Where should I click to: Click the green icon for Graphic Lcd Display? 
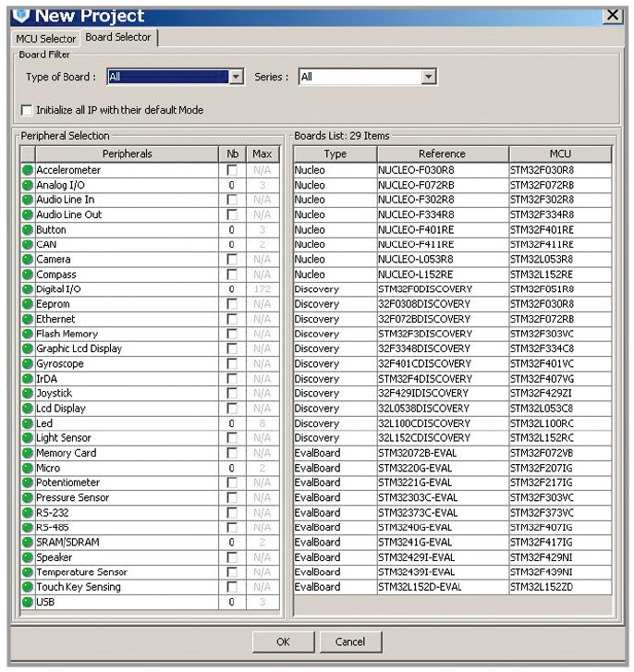28,348
